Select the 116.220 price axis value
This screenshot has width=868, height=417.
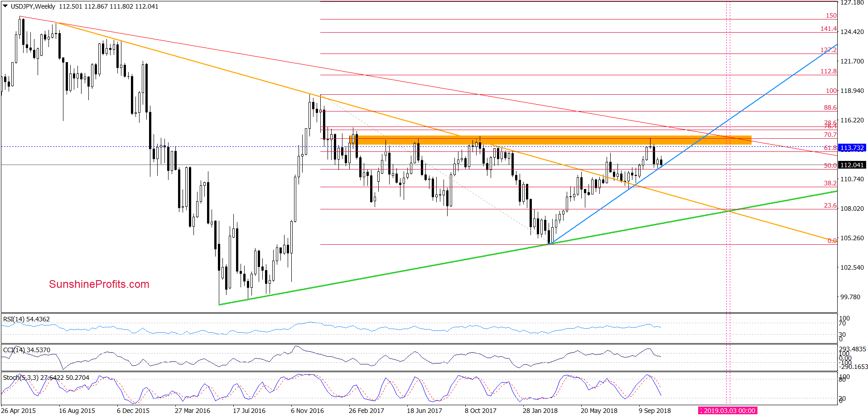(852, 120)
